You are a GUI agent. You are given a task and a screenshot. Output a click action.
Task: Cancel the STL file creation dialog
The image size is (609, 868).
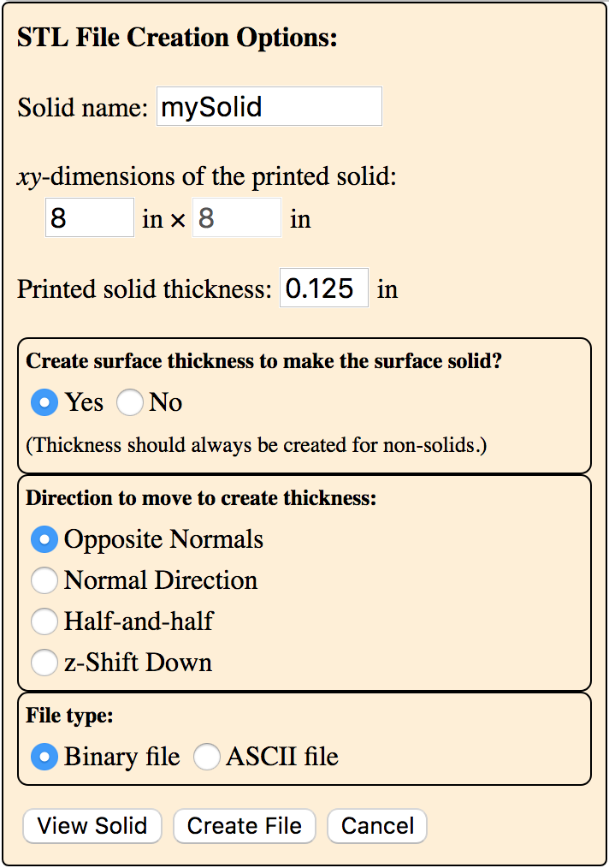coord(377,826)
